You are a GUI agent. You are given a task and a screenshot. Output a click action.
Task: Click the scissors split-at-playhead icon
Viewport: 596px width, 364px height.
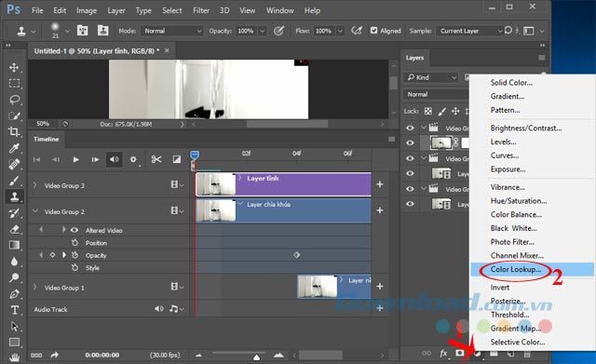tap(156, 159)
